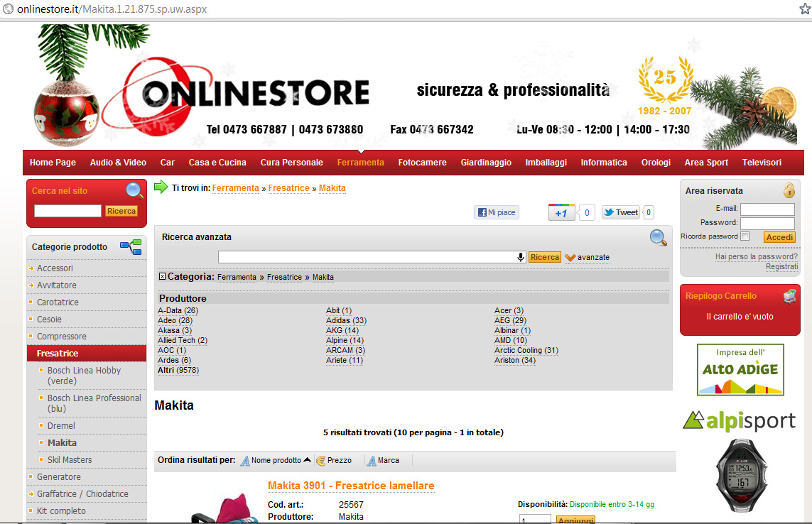Filter by producer Arctic Cooling (31)
Viewport: 812px width, 524px height.
tap(526, 351)
